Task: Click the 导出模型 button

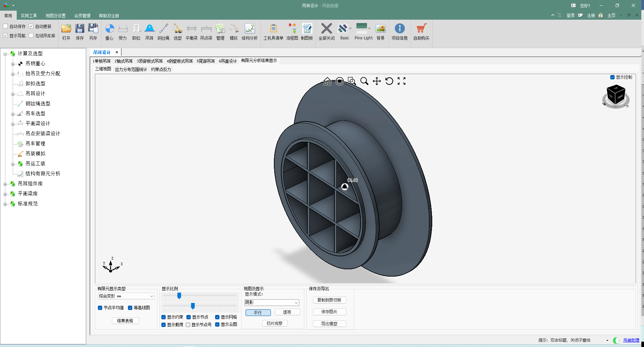Action: pos(329,324)
